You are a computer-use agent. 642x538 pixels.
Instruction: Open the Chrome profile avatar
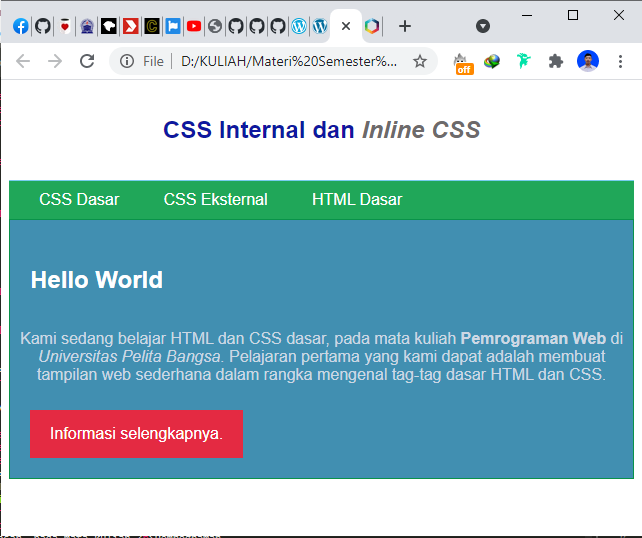(x=588, y=61)
